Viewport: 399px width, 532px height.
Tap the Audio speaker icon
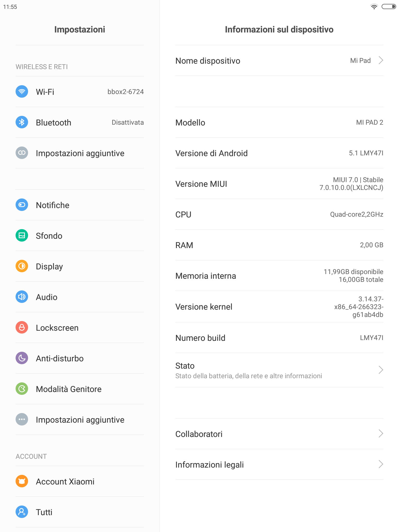coord(22,297)
